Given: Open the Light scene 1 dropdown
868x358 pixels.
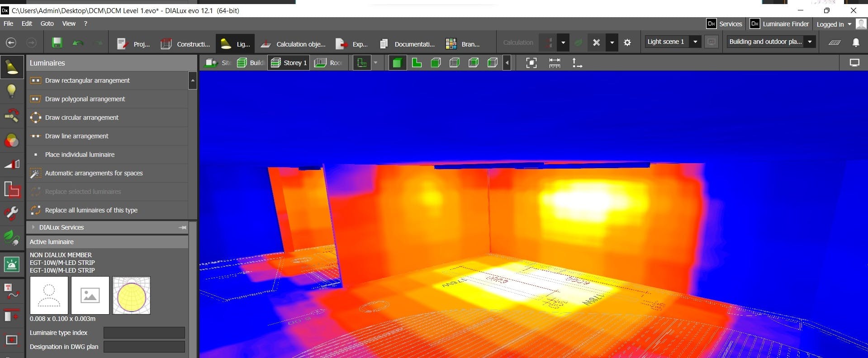Looking at the screenshot, I should point(695,42).
